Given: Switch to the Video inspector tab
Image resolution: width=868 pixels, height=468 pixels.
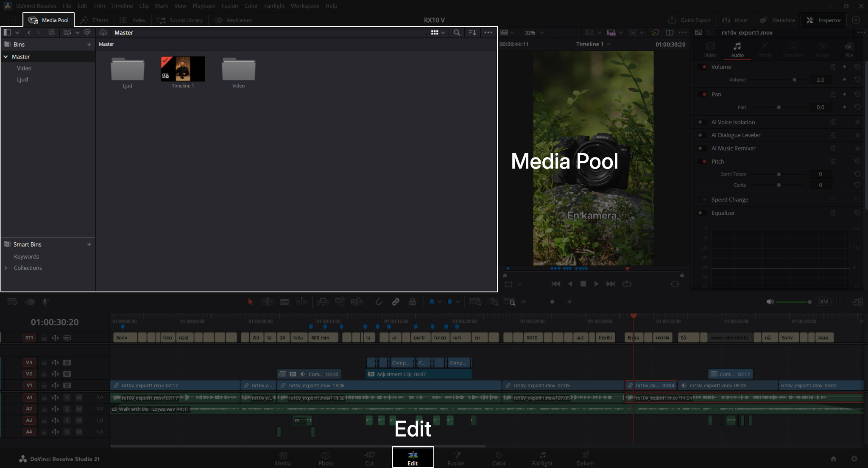Looking at the screenshot, I should [710, 50].
